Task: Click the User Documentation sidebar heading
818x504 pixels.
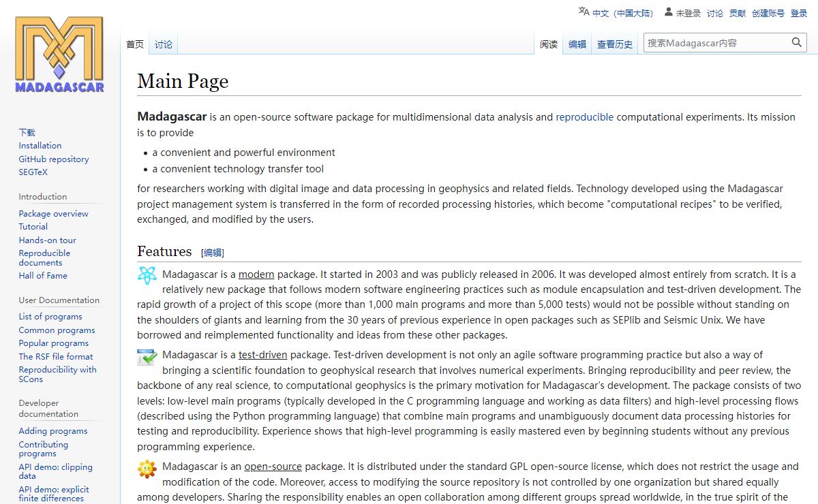Action: click(59, 300)
